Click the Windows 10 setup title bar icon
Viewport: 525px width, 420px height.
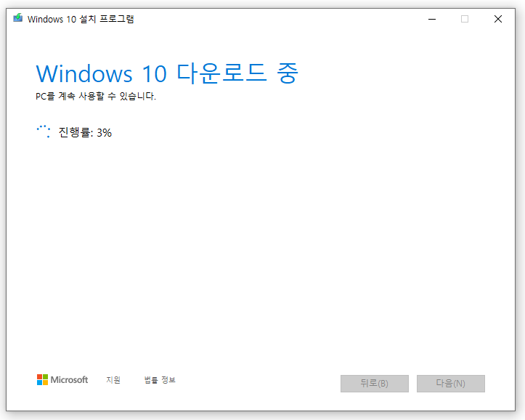(18, 18)
